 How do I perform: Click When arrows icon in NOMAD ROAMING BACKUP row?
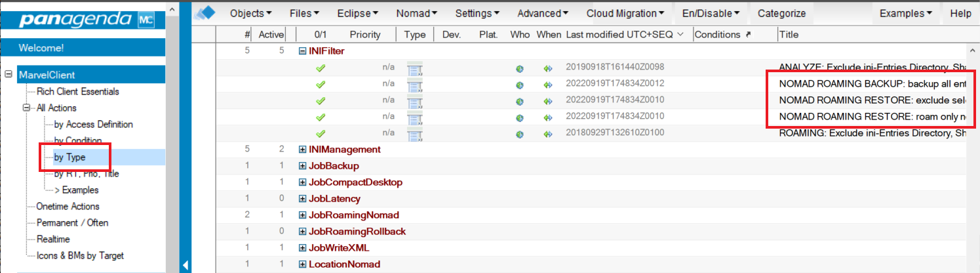[548, 84]
